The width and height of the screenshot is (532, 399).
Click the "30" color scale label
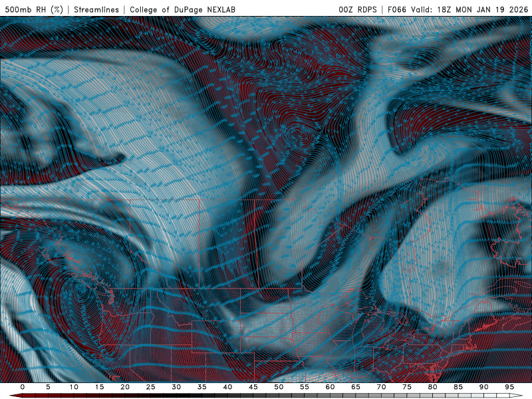point(176,387)
